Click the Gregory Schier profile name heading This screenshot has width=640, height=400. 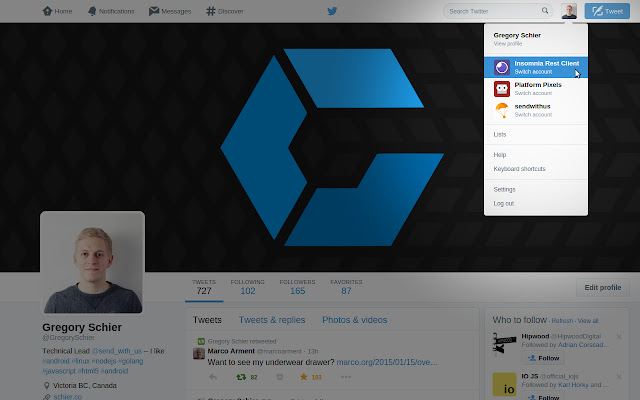pos(82,327)
